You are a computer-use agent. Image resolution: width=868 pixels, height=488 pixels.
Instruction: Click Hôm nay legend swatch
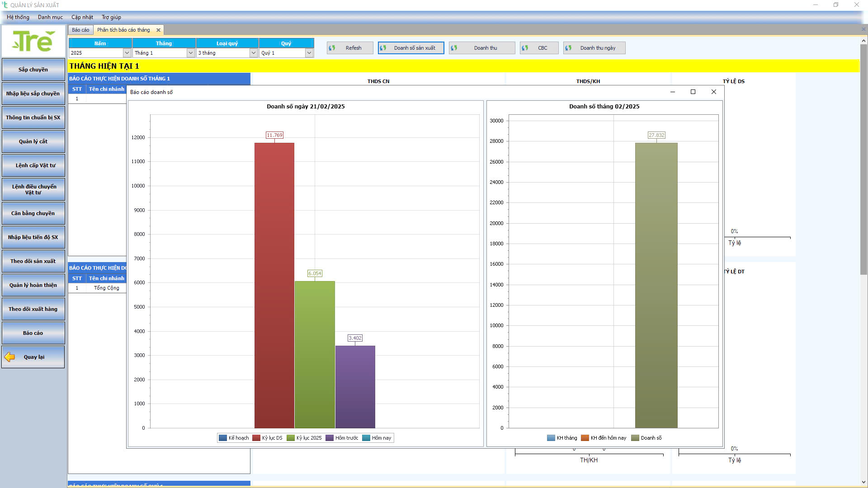point(366,438)
